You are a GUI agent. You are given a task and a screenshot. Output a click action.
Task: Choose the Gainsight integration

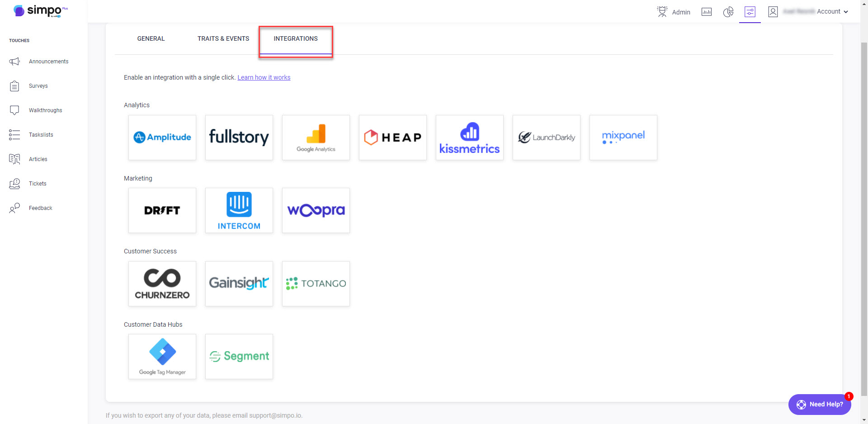click(239, 284)
